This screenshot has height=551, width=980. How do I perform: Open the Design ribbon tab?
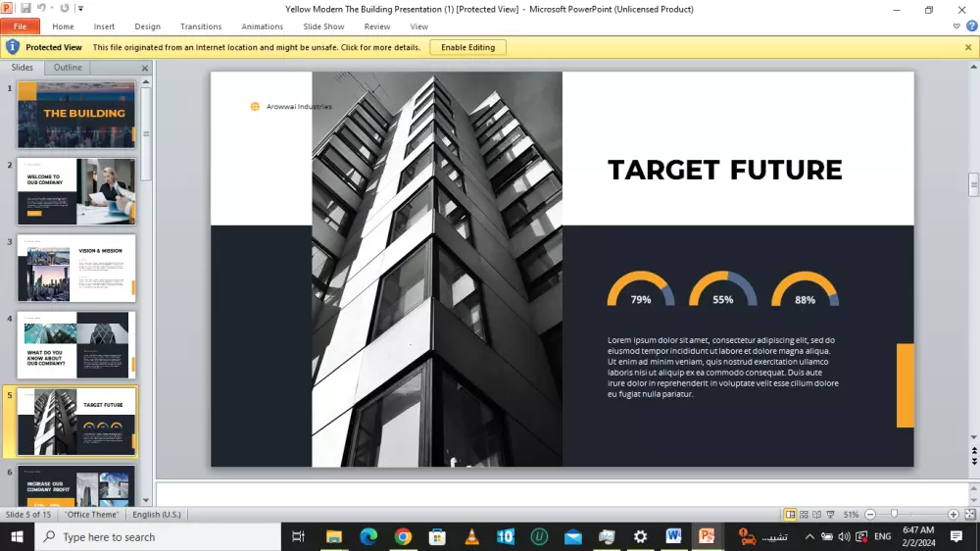coord(148,26)
